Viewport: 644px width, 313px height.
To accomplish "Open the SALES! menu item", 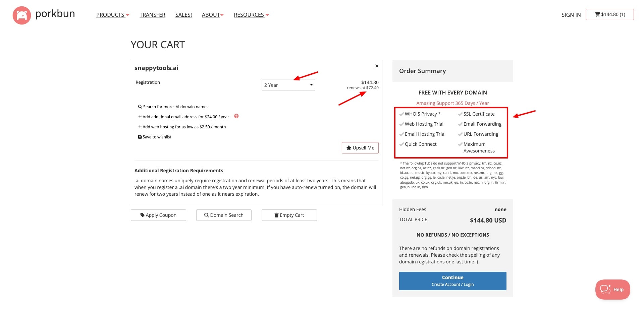I will pyautogui.click(x=183, y=15).
